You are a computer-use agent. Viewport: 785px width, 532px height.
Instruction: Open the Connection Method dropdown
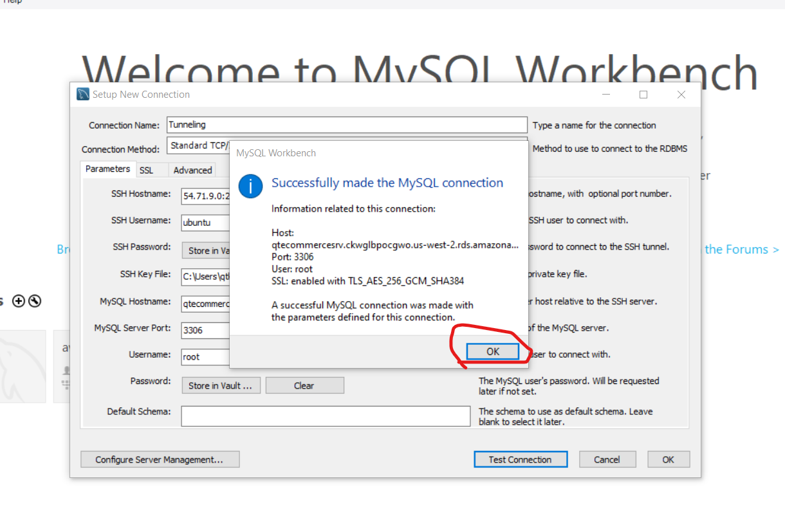tap(198, 145)
